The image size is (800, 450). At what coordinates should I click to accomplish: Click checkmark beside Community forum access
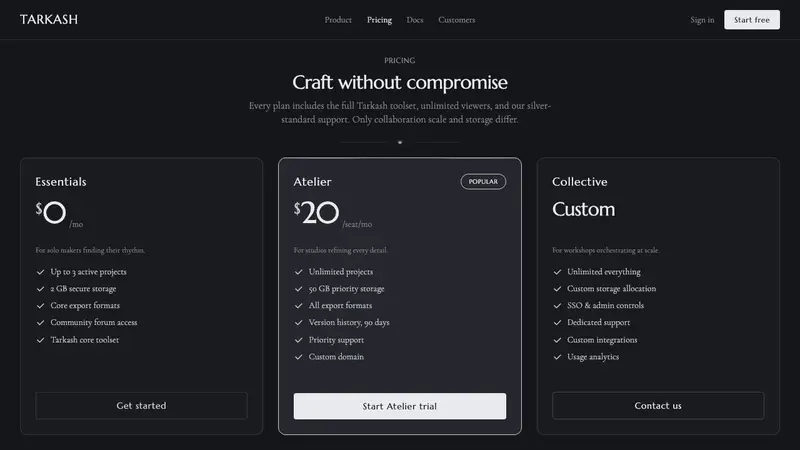click(40, 322)
